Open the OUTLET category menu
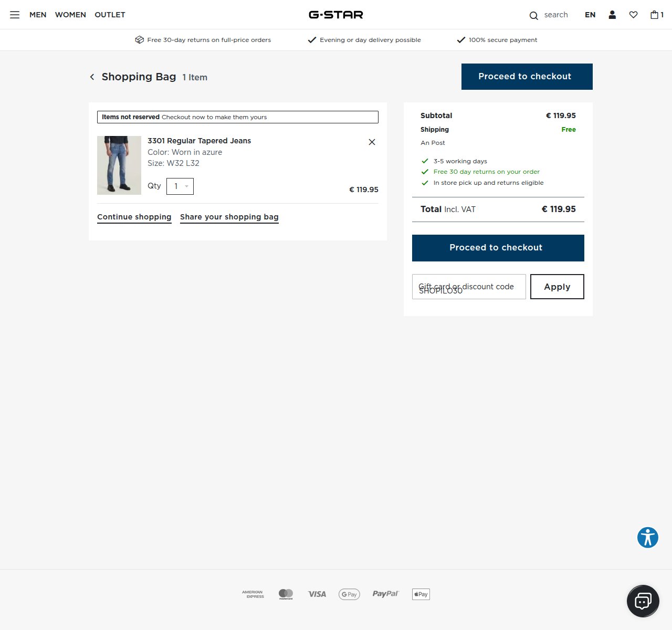Image resolution: width=672 pixels, height=630 pixels. coord(110,15)
